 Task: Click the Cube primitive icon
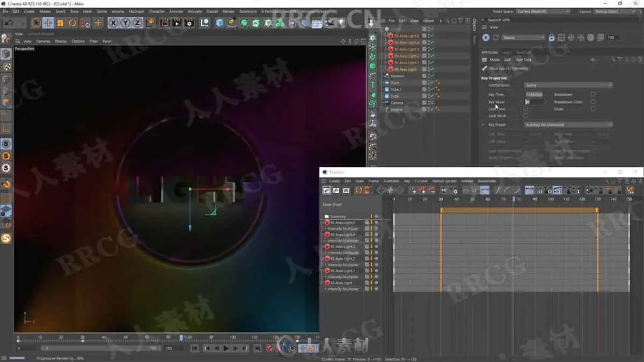pos(219,23)
